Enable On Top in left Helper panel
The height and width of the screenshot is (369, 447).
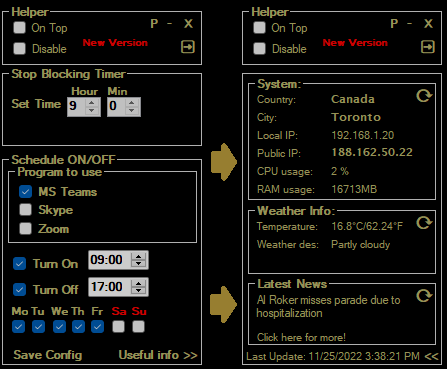[19, 28]
